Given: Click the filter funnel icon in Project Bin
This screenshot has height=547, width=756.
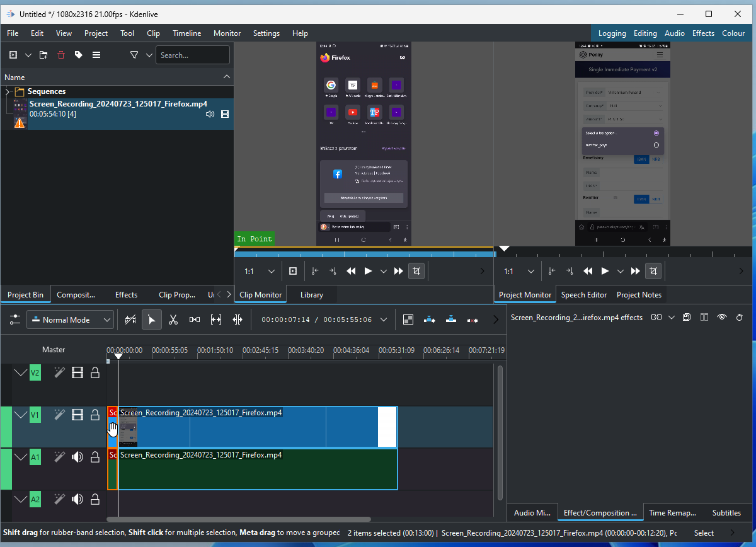Looking at the screenshot, I should (134, 55).
